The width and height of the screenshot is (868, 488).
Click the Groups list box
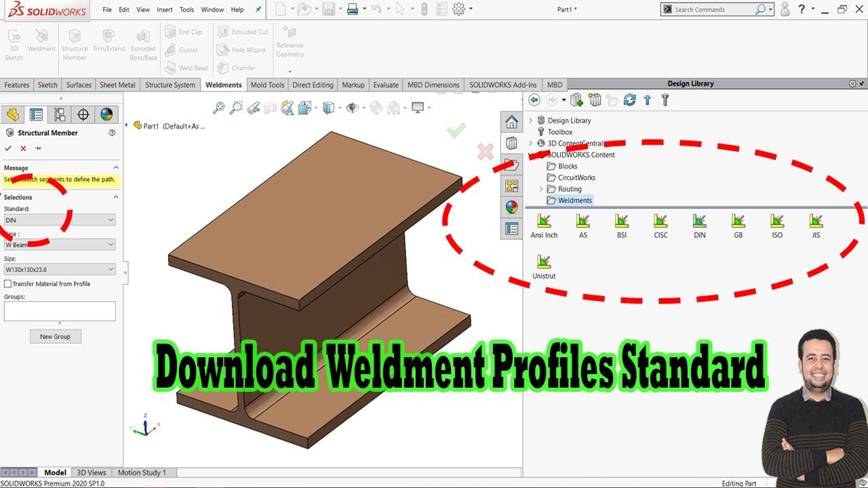click(60, 311)
